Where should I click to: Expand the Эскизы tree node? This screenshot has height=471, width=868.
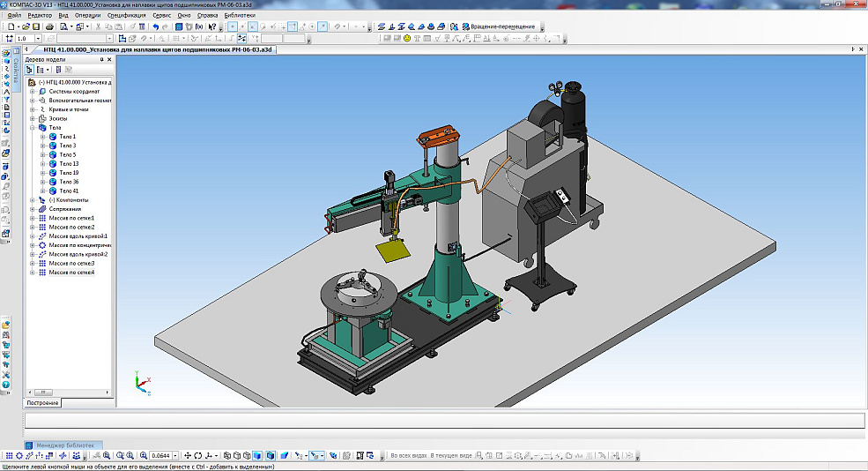(33, 118)
